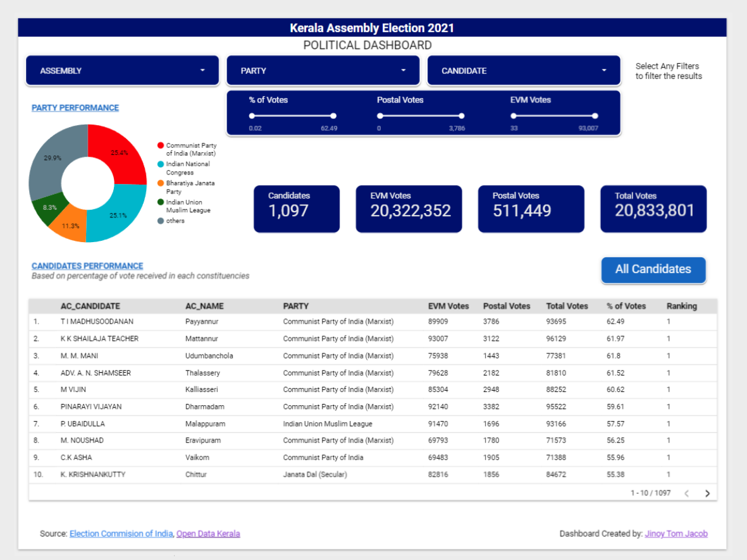
Task: Click the green Indian Union Muslim League legend dot
Action: (x=161, y=202)
